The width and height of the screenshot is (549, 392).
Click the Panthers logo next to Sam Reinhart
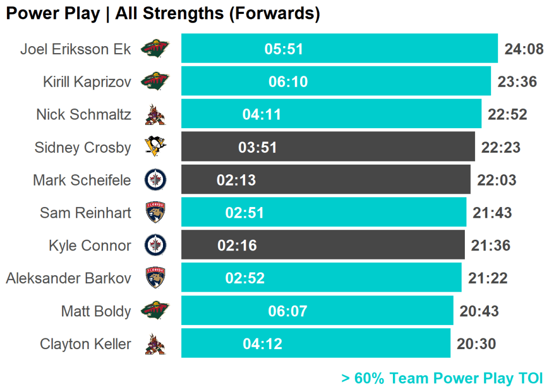click(x=155, y=212)
